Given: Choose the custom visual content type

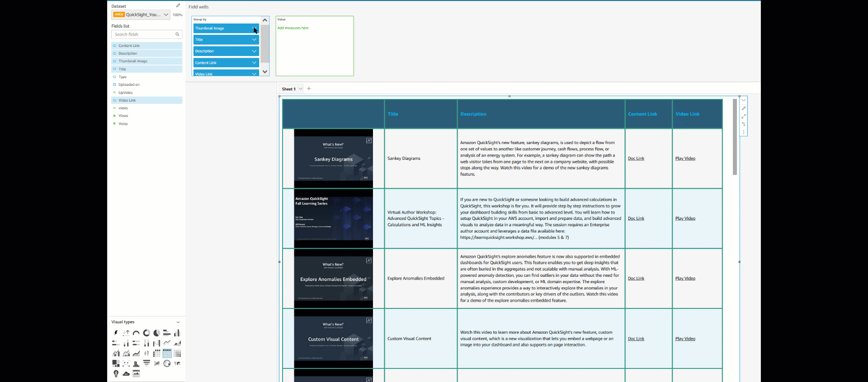Looking at the screenshot, I should pos(136,373).
